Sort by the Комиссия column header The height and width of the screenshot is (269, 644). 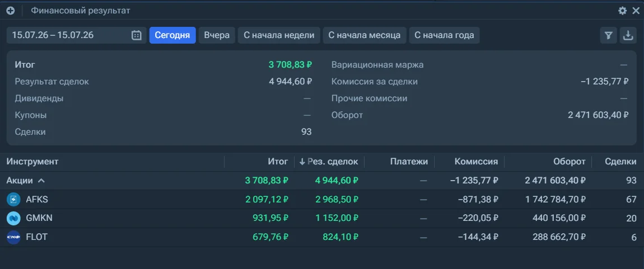pos(476,162)
